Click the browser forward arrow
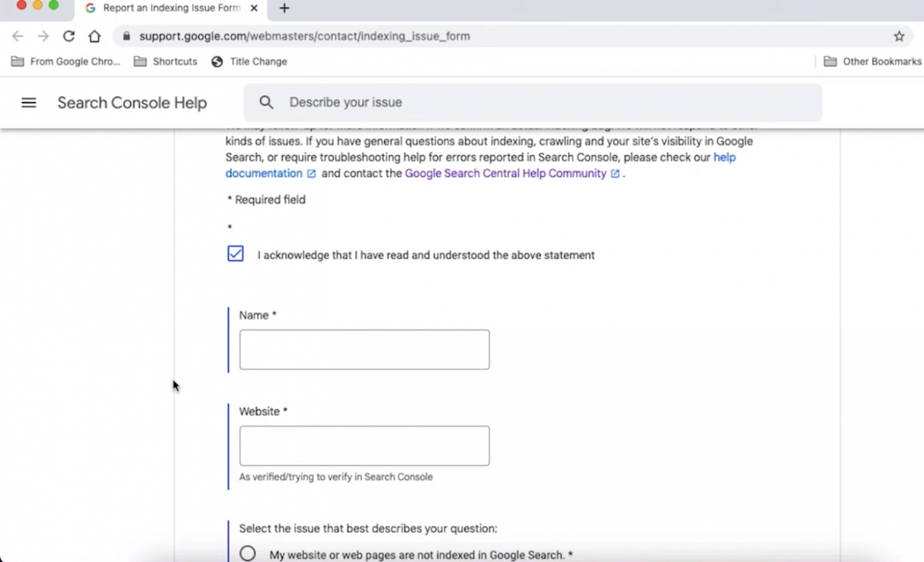 (43, 36)
